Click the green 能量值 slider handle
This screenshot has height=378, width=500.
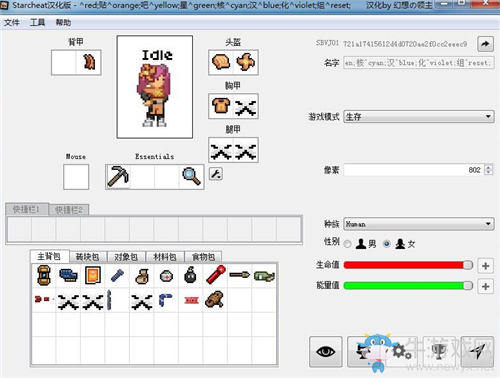[468, 286]
